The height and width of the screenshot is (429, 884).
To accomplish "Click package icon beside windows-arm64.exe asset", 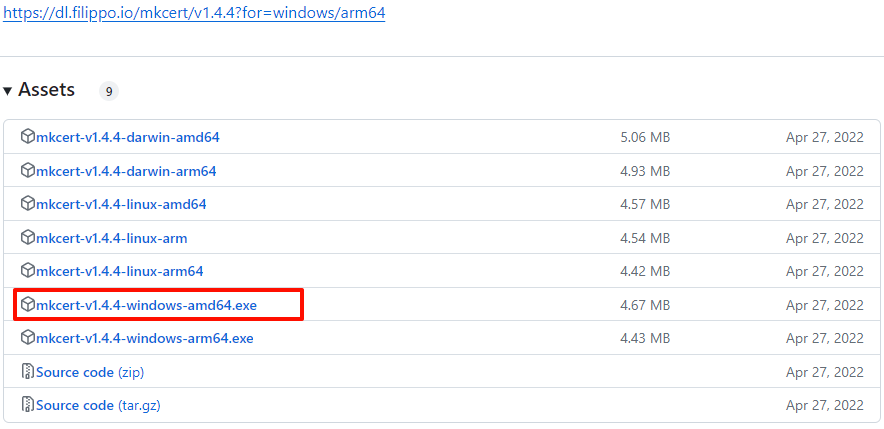I will coord(28,338).
